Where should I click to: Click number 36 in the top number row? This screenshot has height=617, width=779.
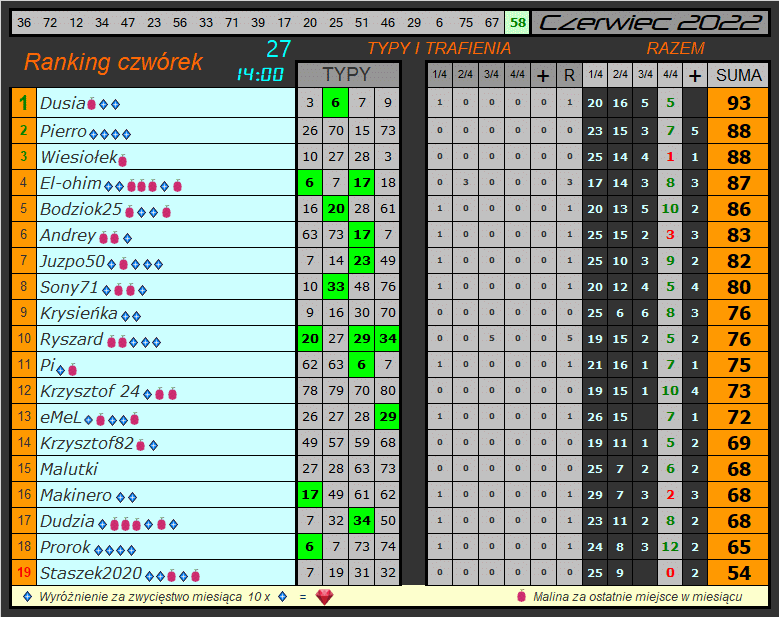click(24, 23)
